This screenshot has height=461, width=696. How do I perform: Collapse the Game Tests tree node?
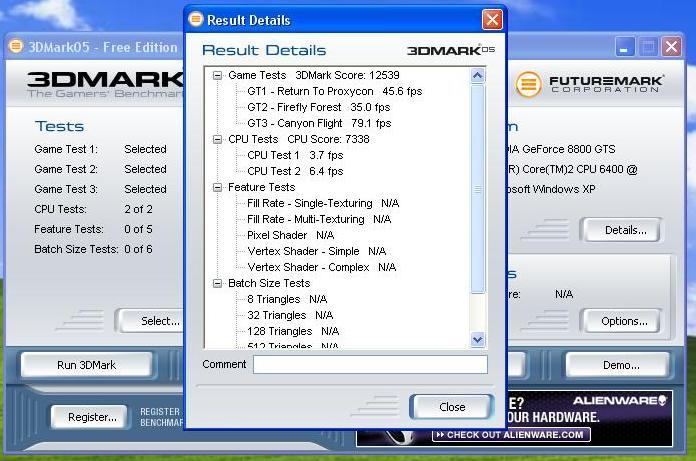(217, 75)
